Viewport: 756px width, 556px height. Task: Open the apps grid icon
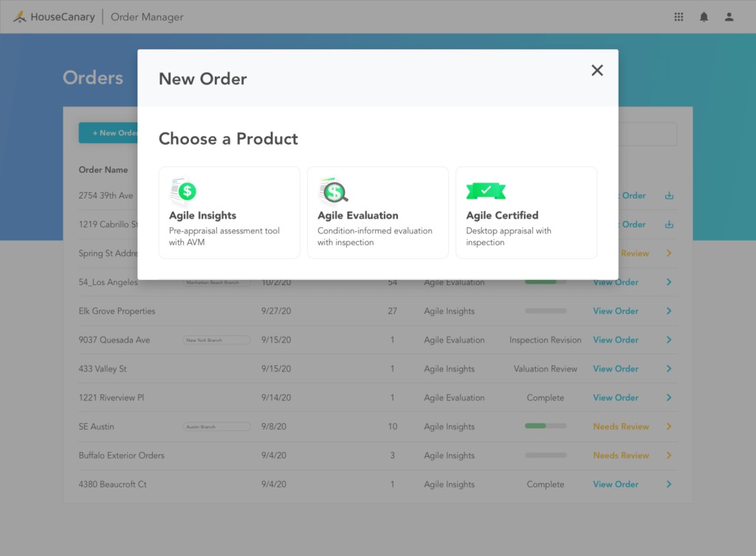(678, 17)
